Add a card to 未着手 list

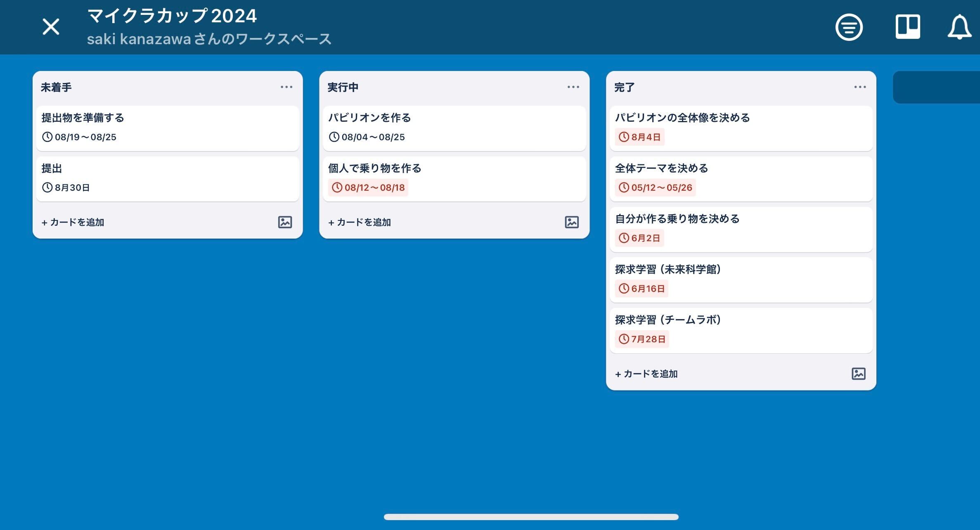(73, 222)
